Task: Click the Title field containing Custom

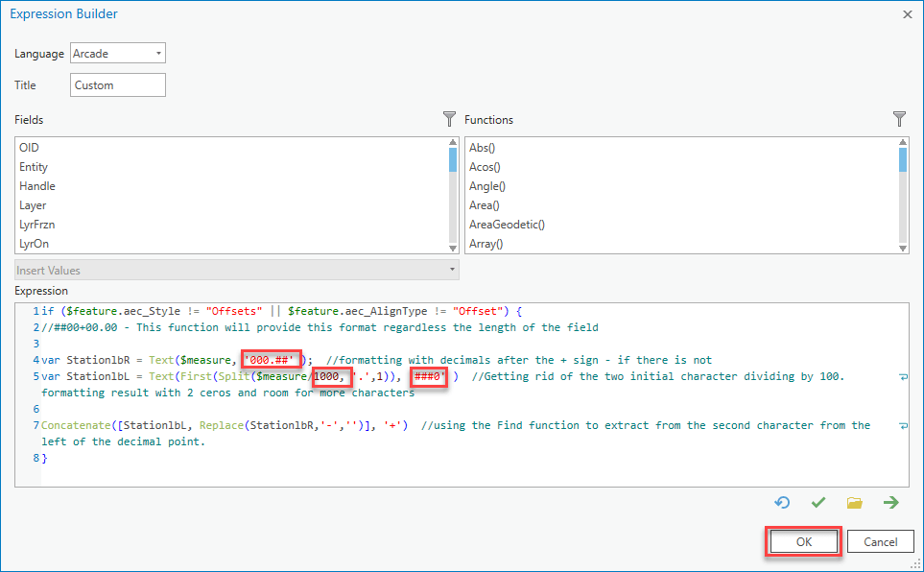Action: coord(118,85)
